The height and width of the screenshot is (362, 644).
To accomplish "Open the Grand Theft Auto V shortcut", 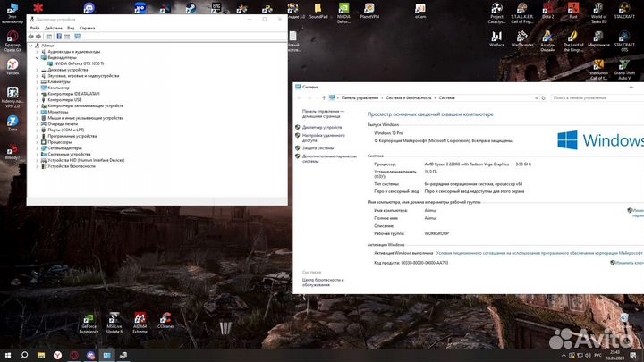I will point(624,70).
